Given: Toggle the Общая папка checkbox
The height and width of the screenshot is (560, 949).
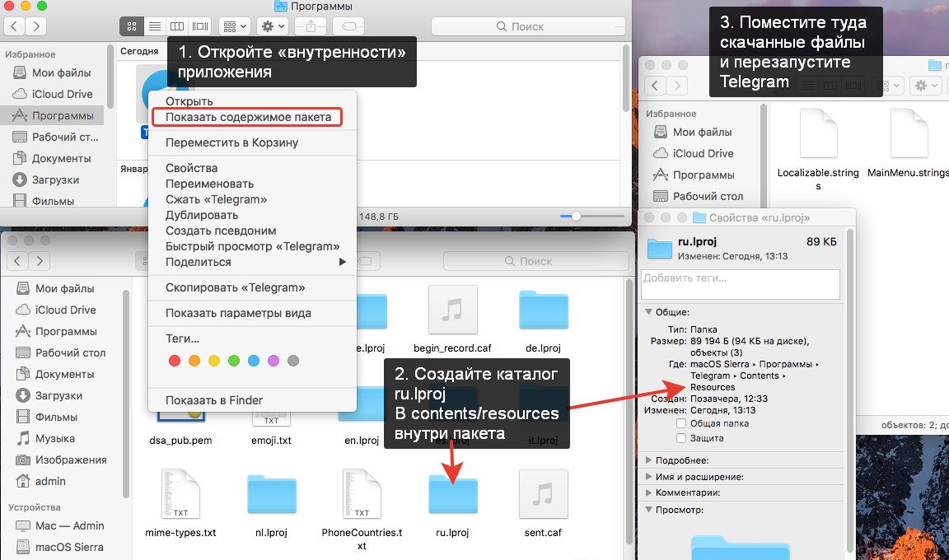Looking at the screenshot, I should pos(681,423).
